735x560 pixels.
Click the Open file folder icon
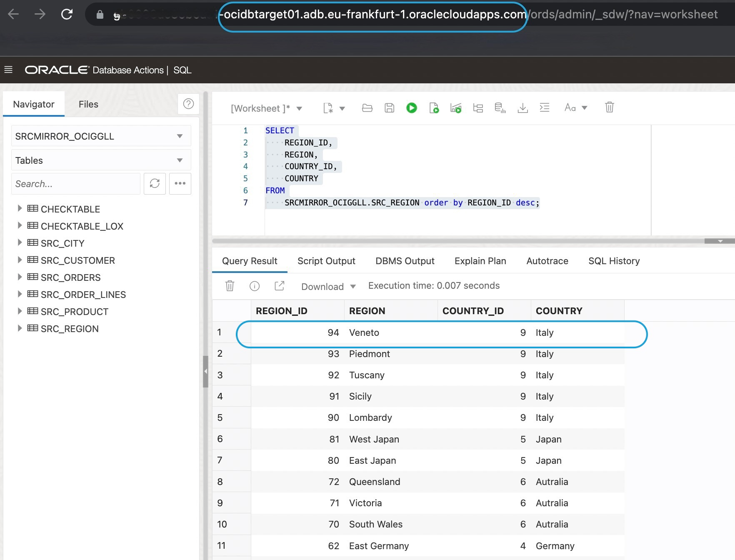[x=367, y=108]
